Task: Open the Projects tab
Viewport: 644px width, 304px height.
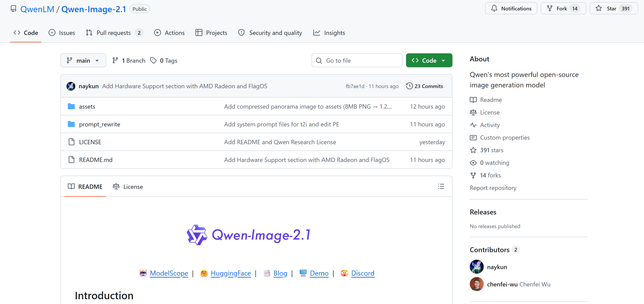Action: pyautogui.click(x=211, y=33)
